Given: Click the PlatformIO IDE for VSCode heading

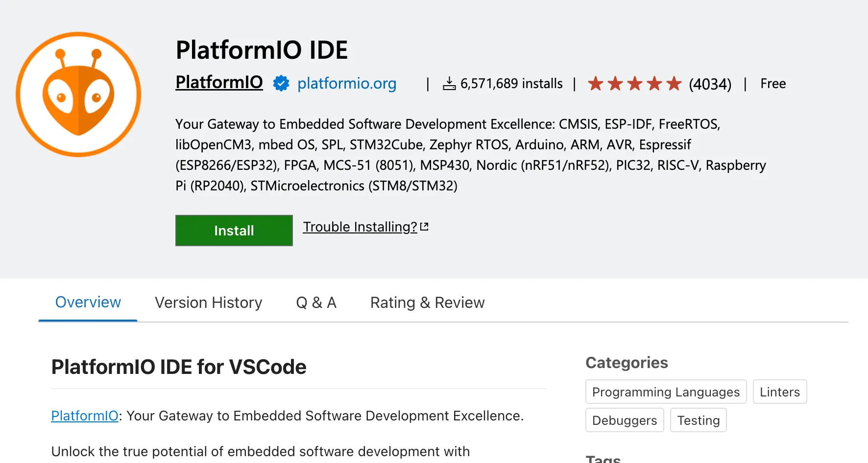Looking at the screenshot, I should 179,367.
